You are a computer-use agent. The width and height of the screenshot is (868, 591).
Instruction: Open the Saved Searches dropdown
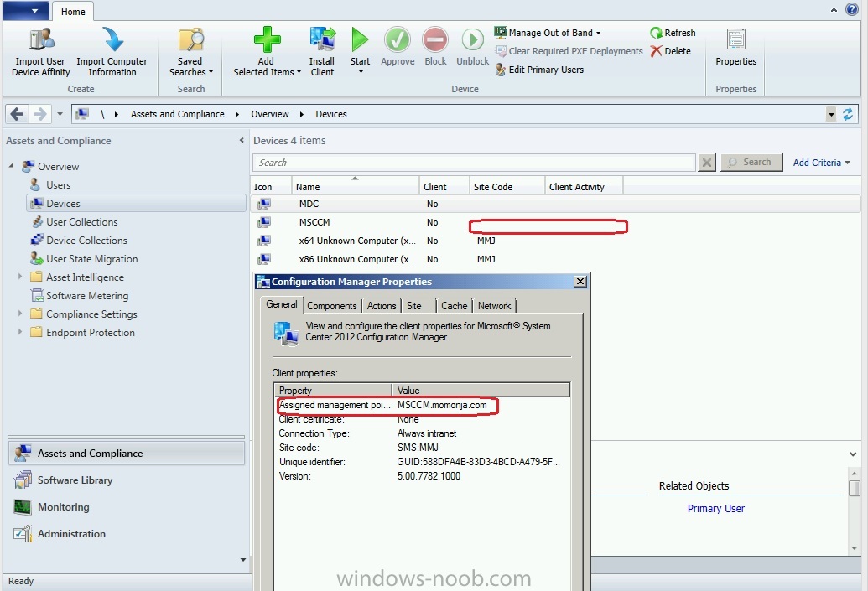[x=190, y=52]
